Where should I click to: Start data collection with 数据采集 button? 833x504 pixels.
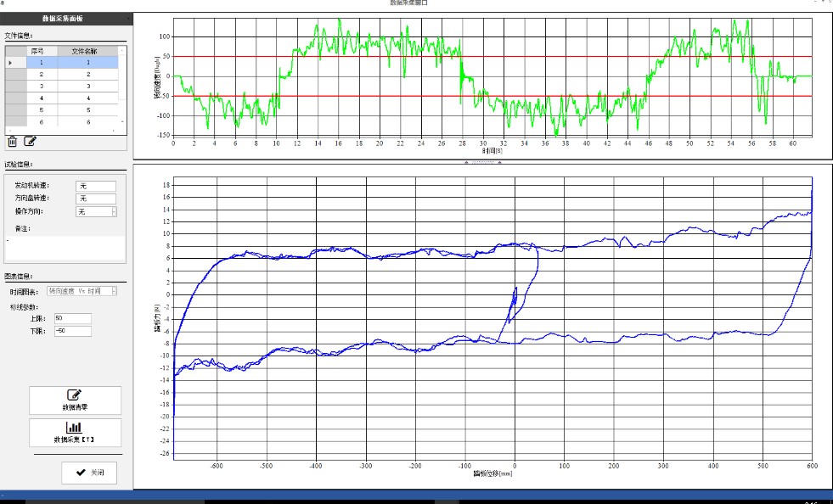[76, 433]
